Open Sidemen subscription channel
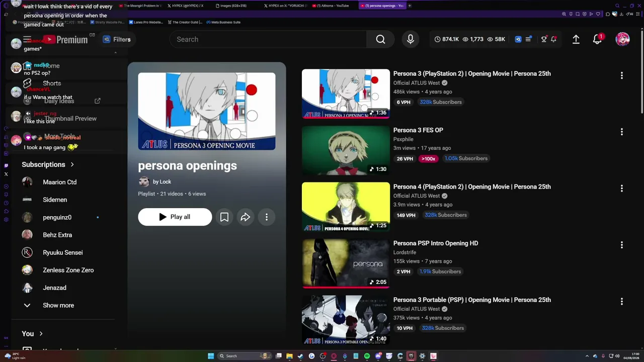This screenshot has height=362, width=644. point(55,200)
